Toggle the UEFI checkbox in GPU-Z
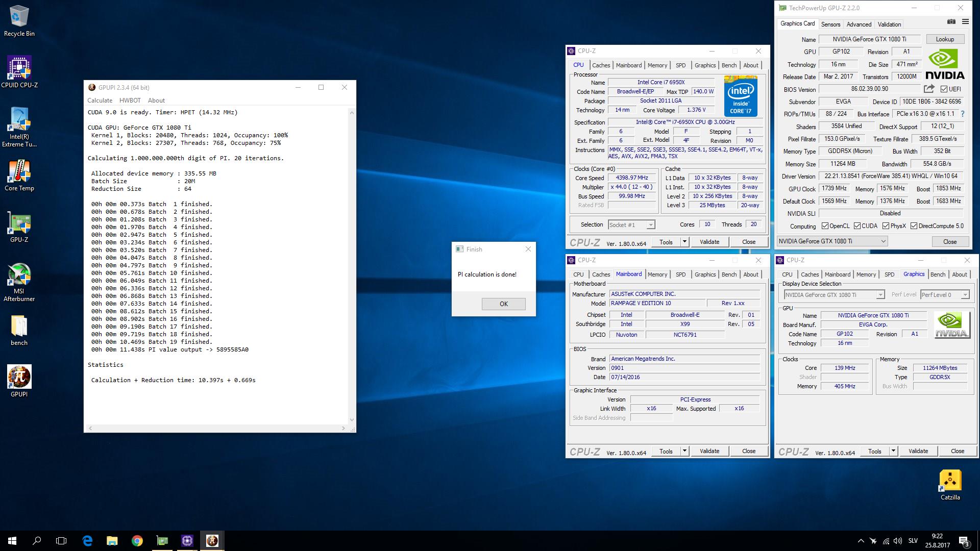Screen dimensions: 980x551 click(944, 89)
